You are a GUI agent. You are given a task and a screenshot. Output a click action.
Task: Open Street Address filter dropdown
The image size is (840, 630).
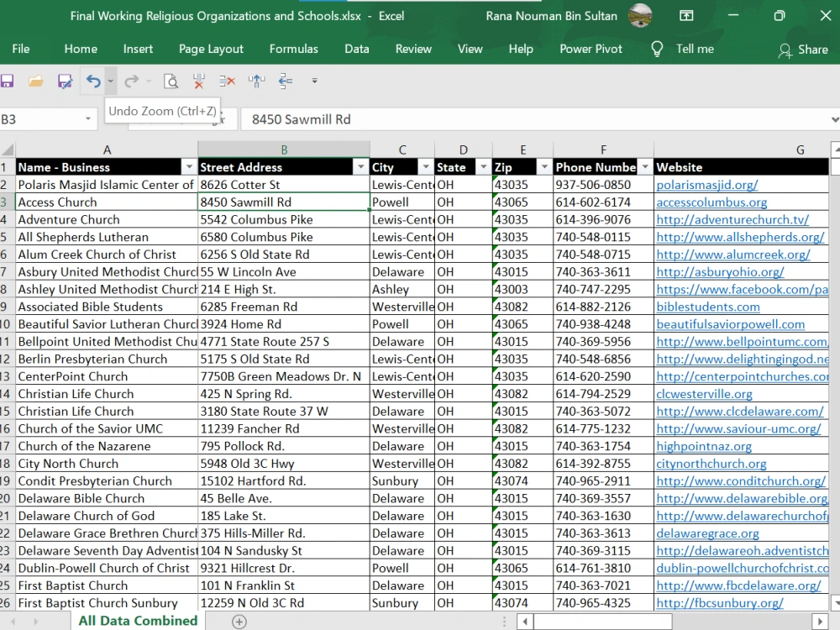pos(361,167)
